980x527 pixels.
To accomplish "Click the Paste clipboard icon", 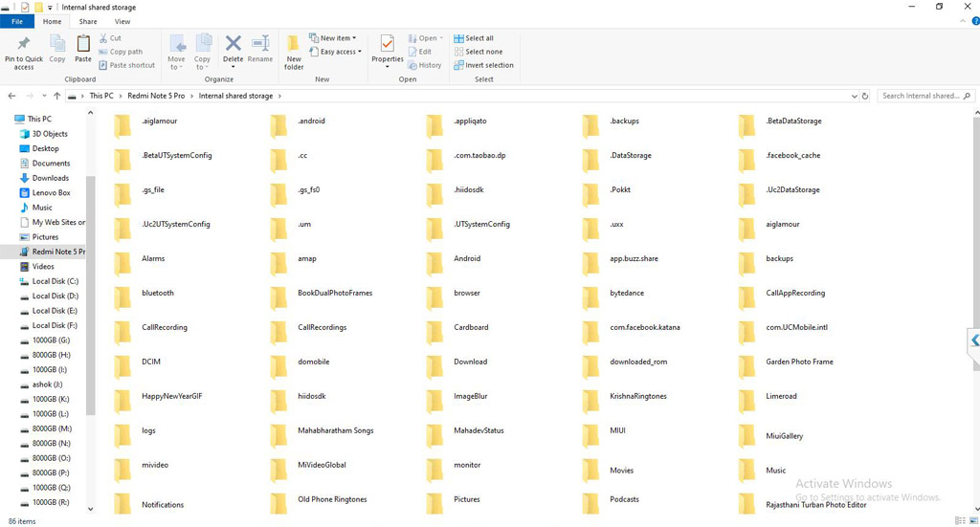I will click(x=83, y=44).
